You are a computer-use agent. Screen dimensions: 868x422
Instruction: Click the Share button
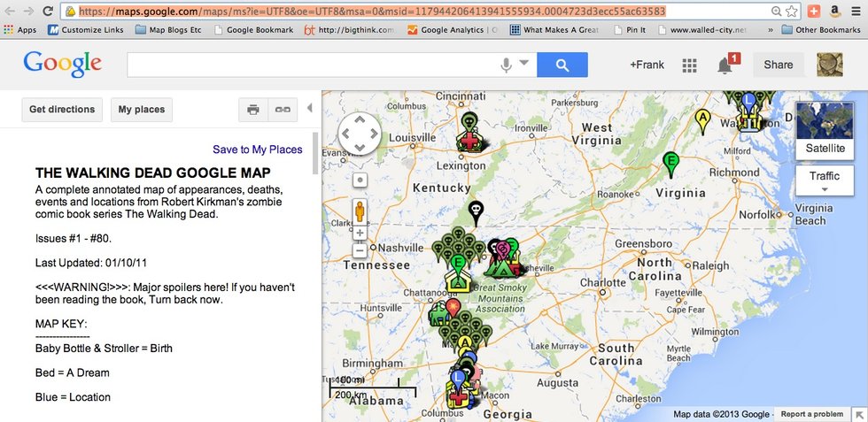click(779, 65)
